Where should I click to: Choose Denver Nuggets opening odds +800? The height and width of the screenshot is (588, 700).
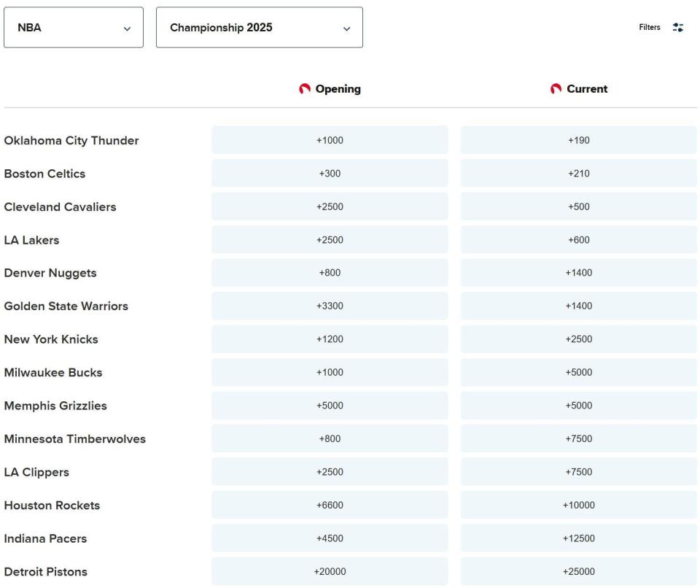(330, 274)
